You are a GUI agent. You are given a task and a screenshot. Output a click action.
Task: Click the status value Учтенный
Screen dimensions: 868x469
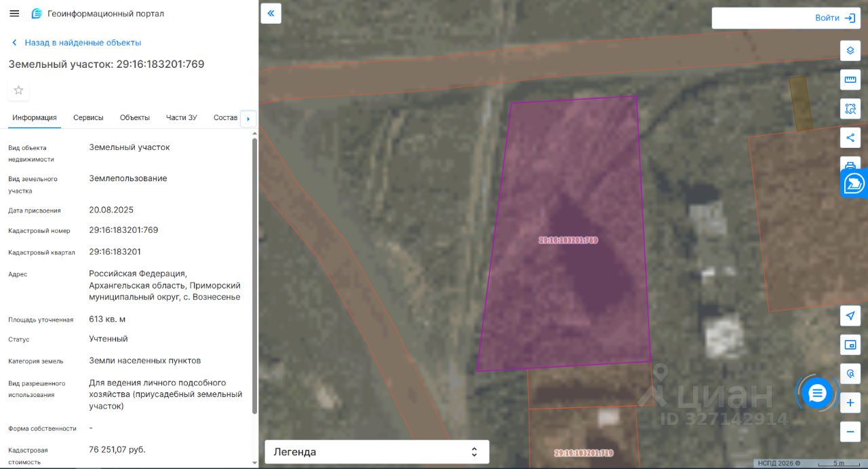pos(108,339)
